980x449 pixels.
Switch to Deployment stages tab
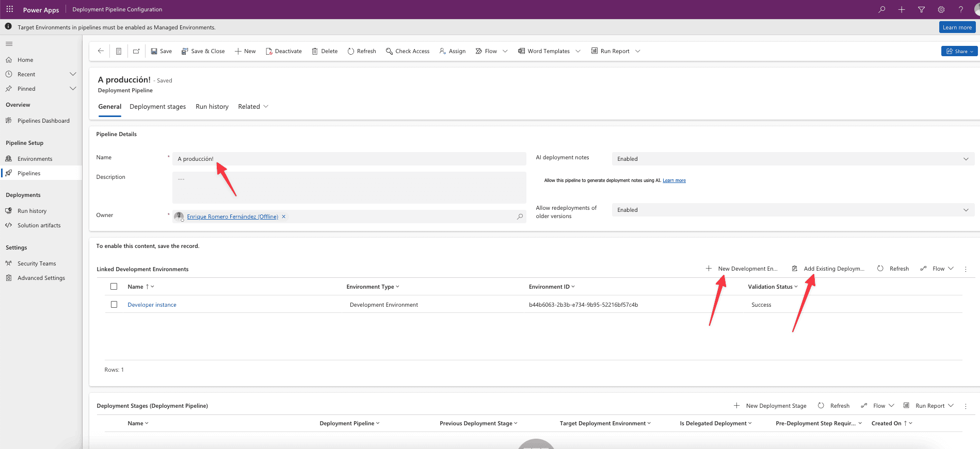point(158,107)
